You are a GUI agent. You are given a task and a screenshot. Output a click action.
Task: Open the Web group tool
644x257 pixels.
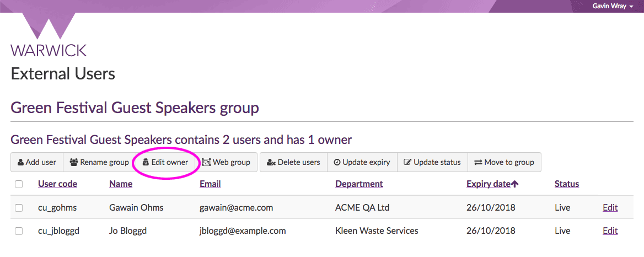coord(226,162)
